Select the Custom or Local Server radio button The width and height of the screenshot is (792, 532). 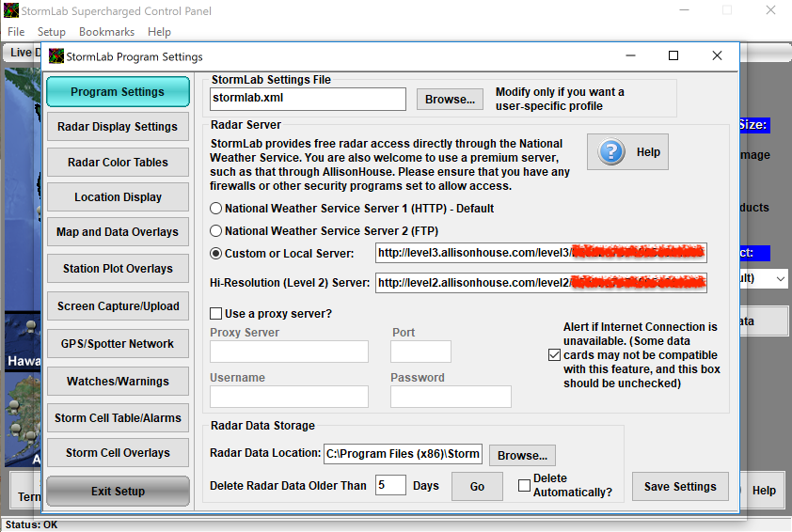coord(215,254)
